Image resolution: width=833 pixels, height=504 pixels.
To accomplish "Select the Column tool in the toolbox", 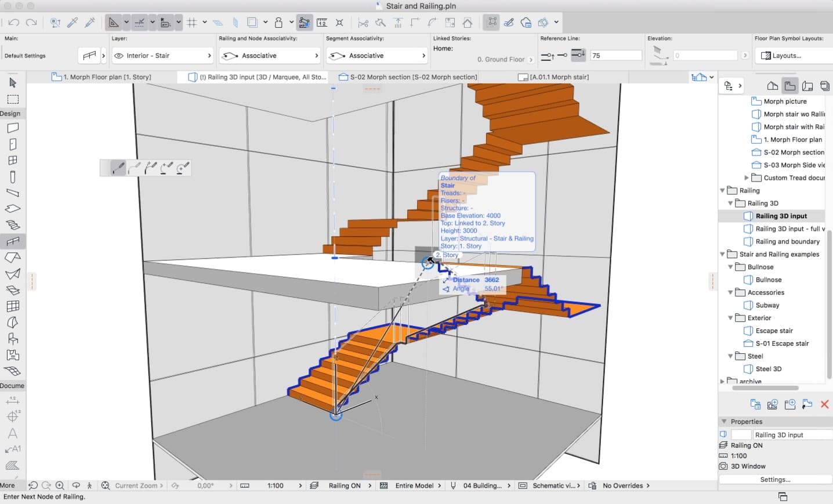I will 13,177.
